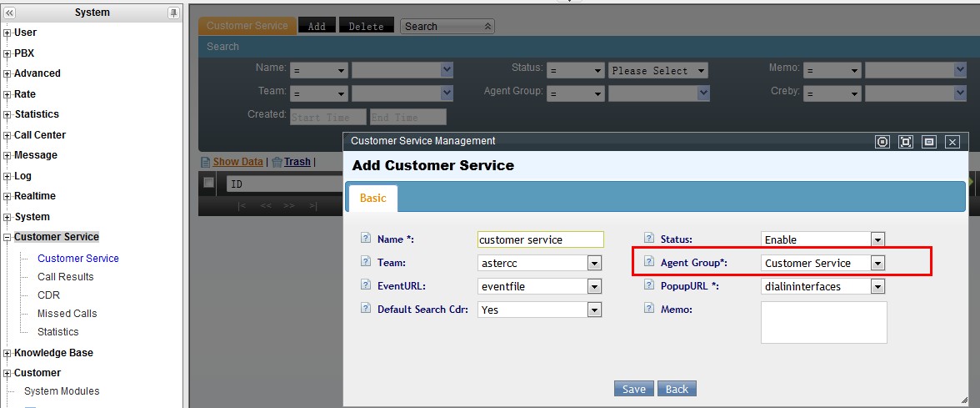Click the Back button
Viewport: 980px width, 408px height.
[x=677, y=389]
